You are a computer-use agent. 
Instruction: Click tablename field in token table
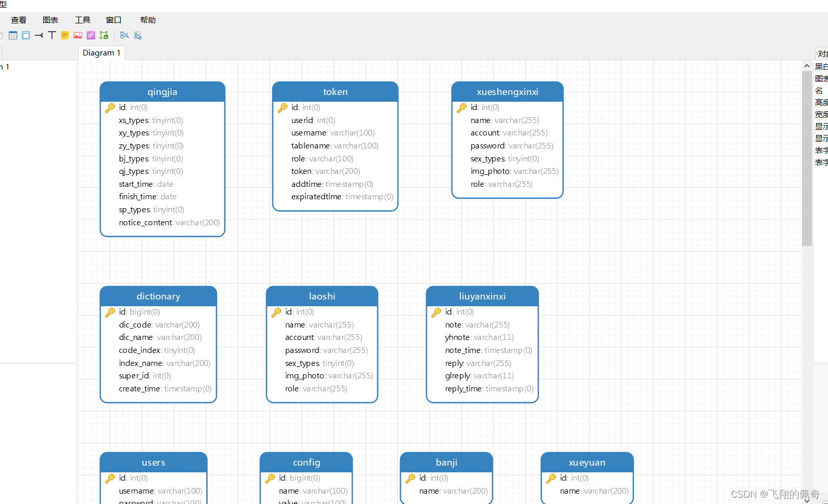coord(336,146)
